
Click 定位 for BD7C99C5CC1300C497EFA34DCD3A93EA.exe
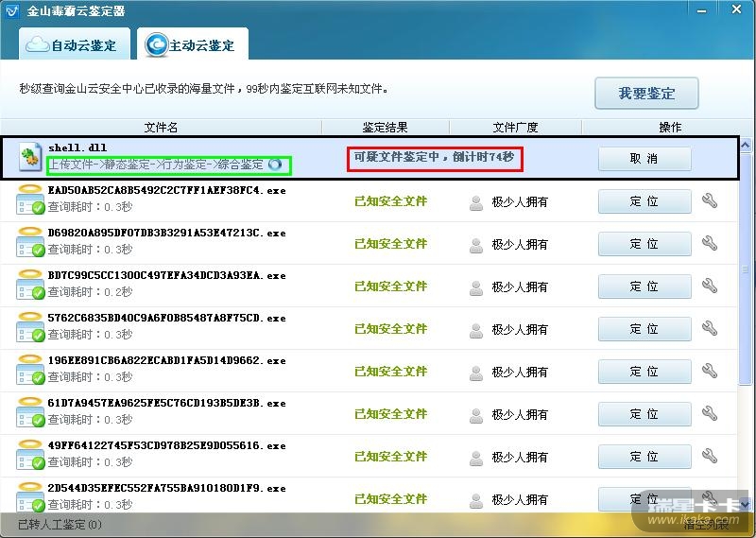[644, 286]
